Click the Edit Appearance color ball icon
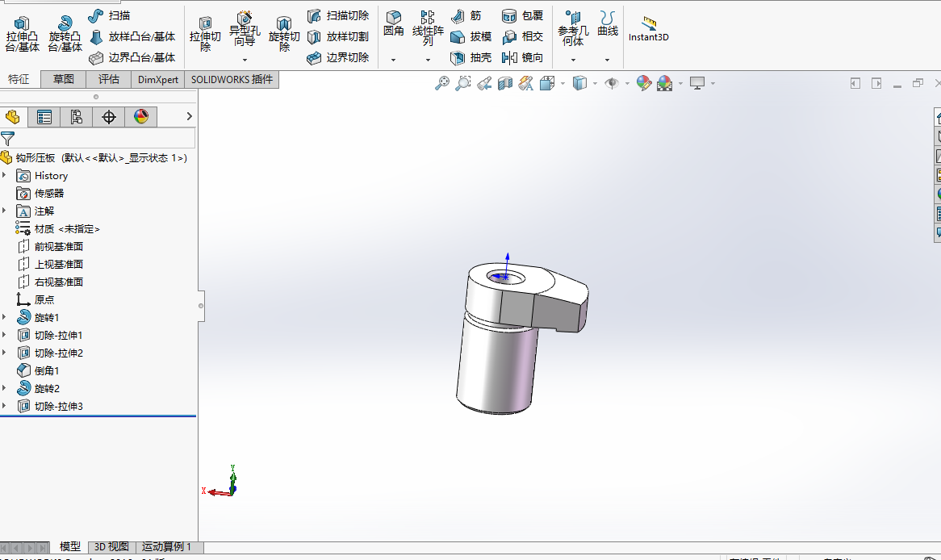The height and width of the screenshot is (560, 941). pos(644,83)
